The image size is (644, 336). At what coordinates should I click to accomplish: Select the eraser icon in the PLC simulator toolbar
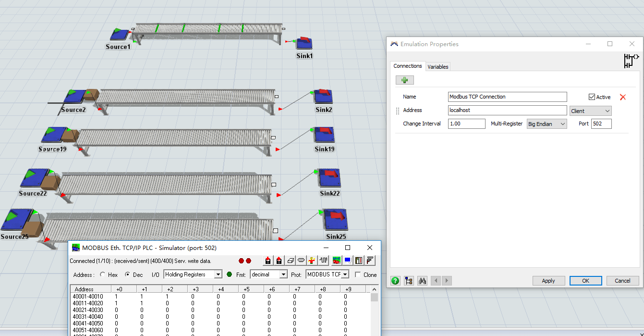(291, 260)
